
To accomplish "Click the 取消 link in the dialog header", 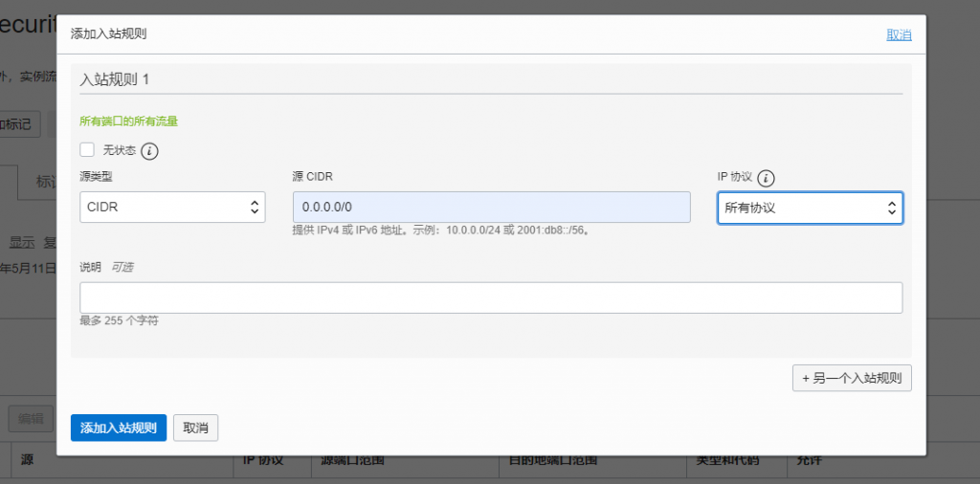I will click(x=899, y=34).
